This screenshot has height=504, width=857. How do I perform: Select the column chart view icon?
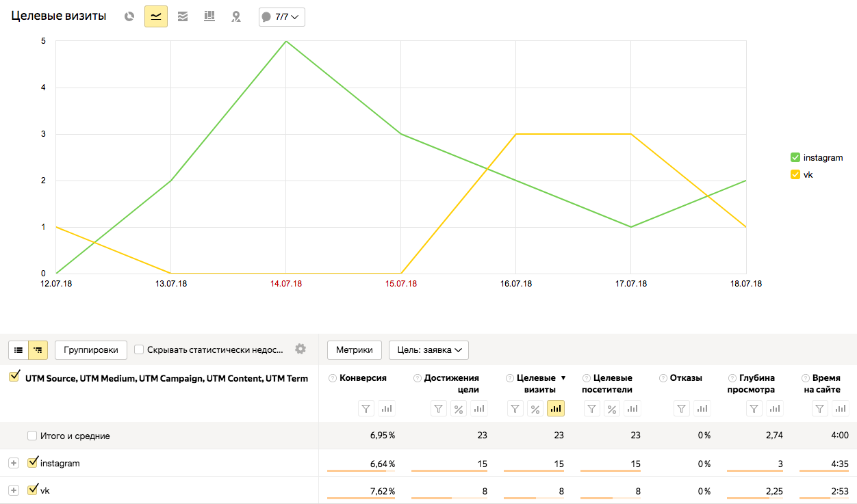[209, 16]
